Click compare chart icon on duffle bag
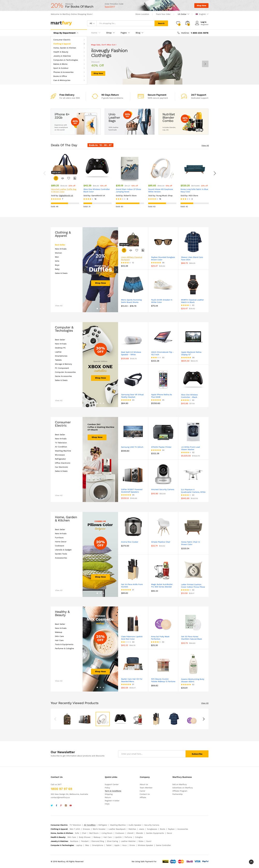This screenshot has width=259, height=868. coord(75,178)
